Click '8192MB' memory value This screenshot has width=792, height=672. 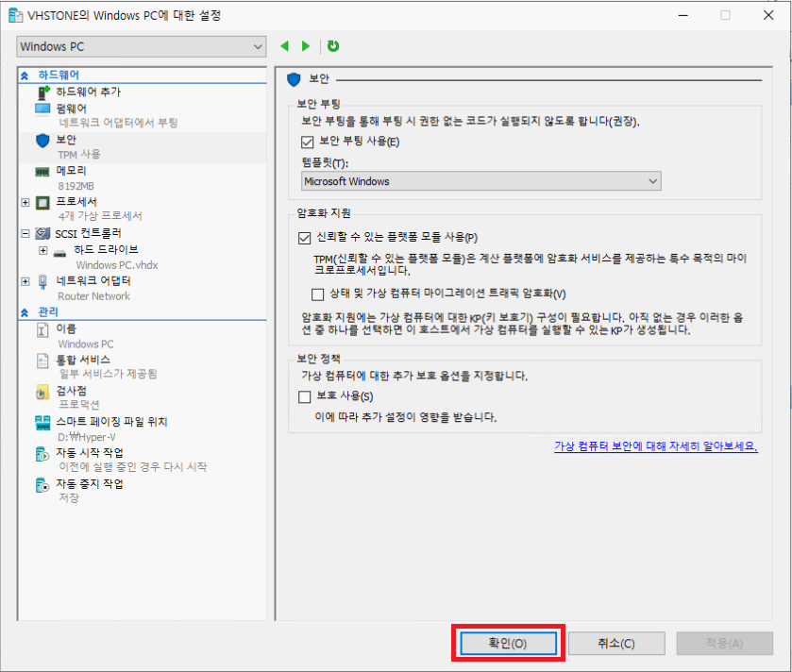point(76,186)
